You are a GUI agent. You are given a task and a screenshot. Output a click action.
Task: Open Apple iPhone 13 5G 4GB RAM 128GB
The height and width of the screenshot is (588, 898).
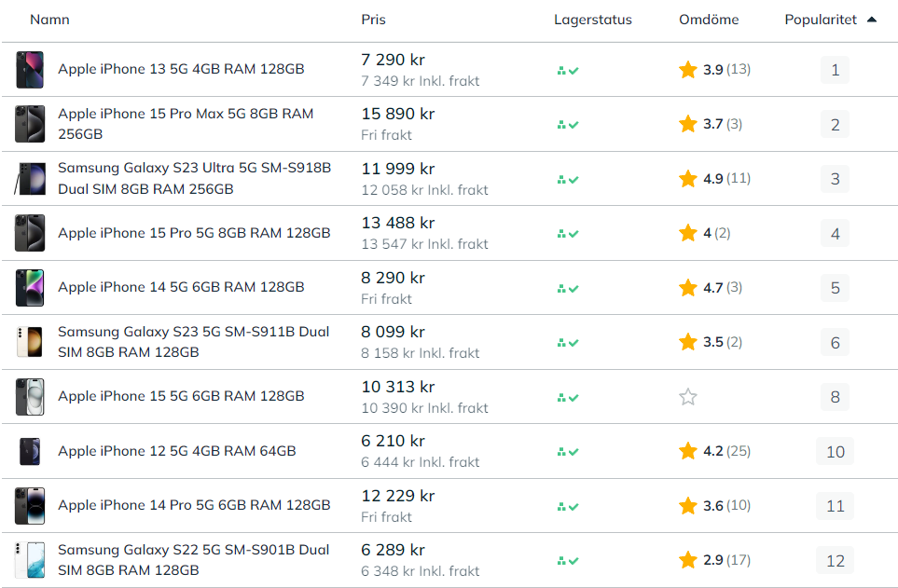[x=181, y=69]
